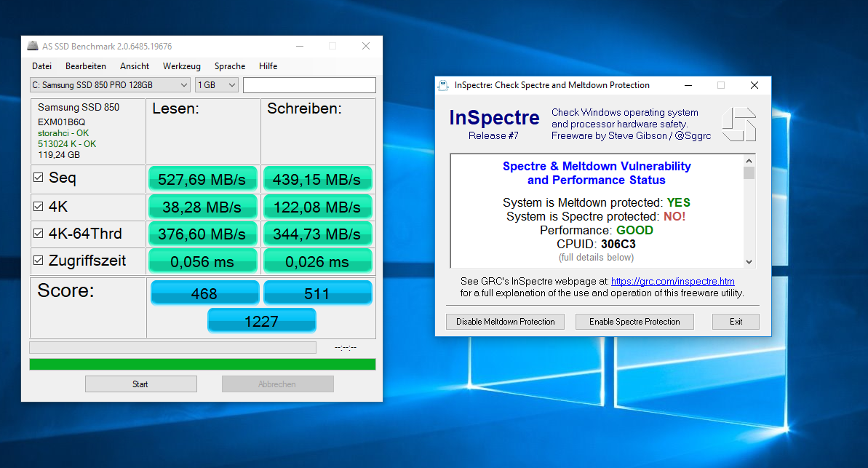868x468 pixels.
Task: Click the InSpectre ghost title bar icon
Action: [443, 84]
